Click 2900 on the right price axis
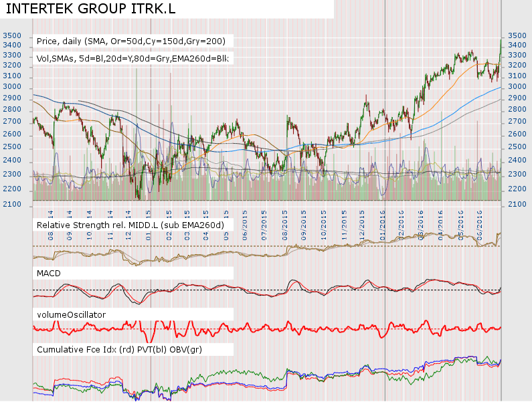This screenshot has height=402, width=532. tap(517, 98)
